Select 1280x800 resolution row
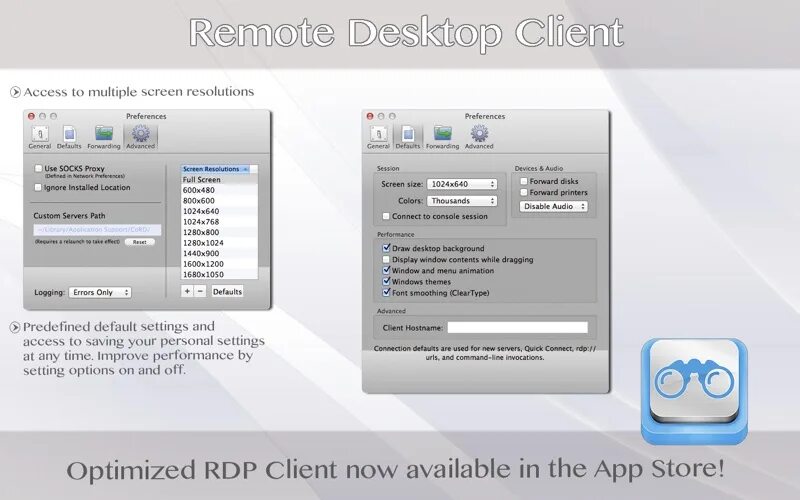Image resolution: width=800 pixels, height=500 pixels. coord(219,232)
